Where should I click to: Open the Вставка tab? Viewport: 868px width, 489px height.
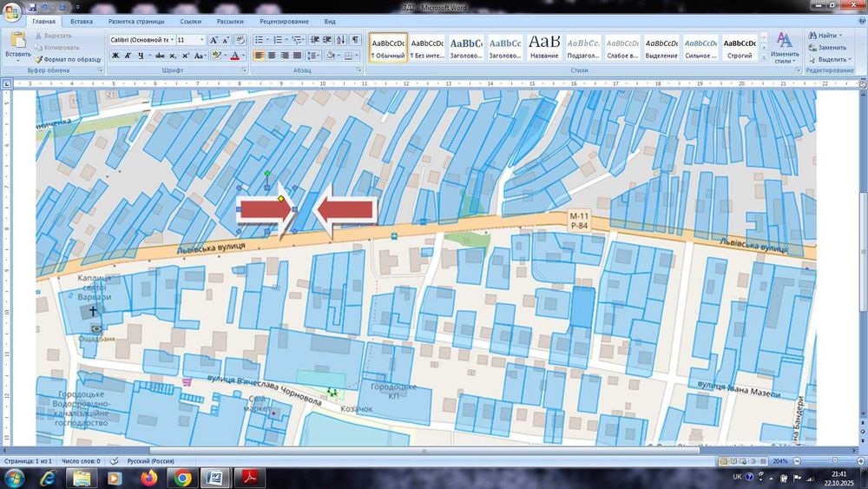pos(82,21)
